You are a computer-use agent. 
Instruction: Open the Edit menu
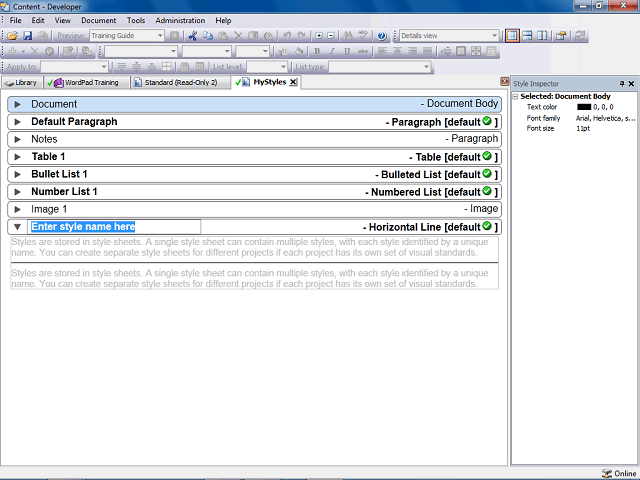(38, 20)
